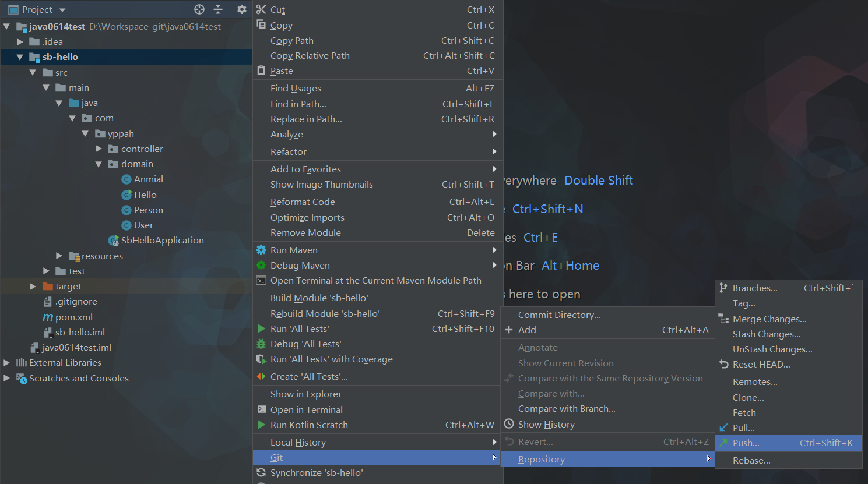Collapse the domain package tree node

coord(99,164)
